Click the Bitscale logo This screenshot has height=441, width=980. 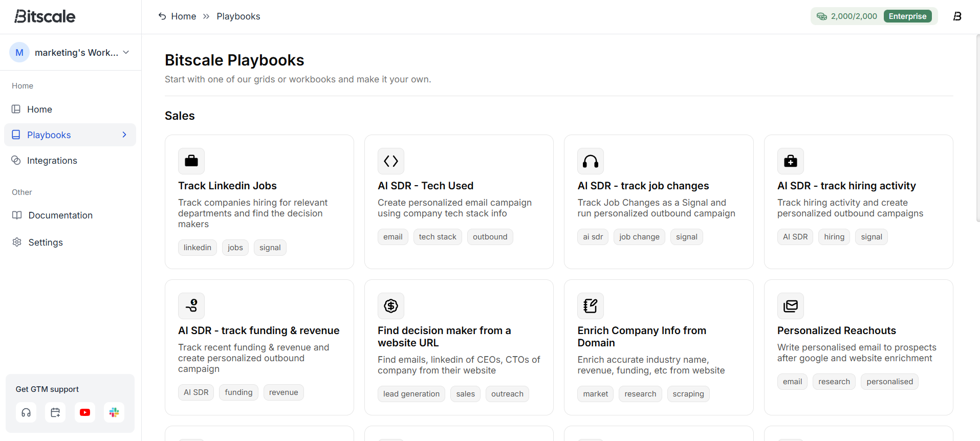click(x=45, y=16)
